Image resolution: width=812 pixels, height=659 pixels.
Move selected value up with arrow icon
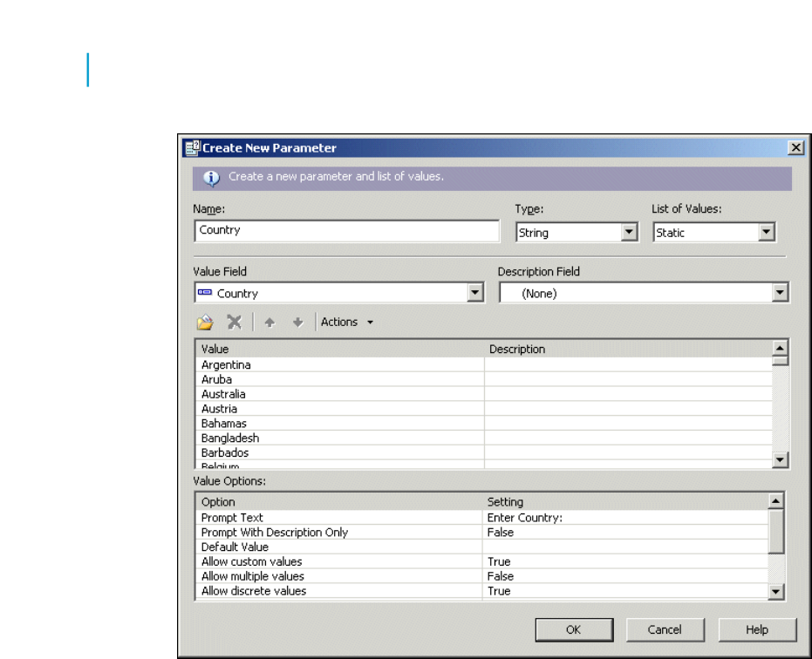(270, 323)
